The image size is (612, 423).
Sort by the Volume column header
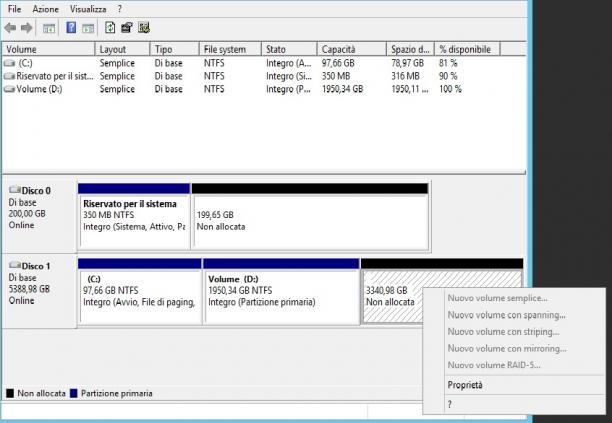pyautogui.click(x=48, y=49)
